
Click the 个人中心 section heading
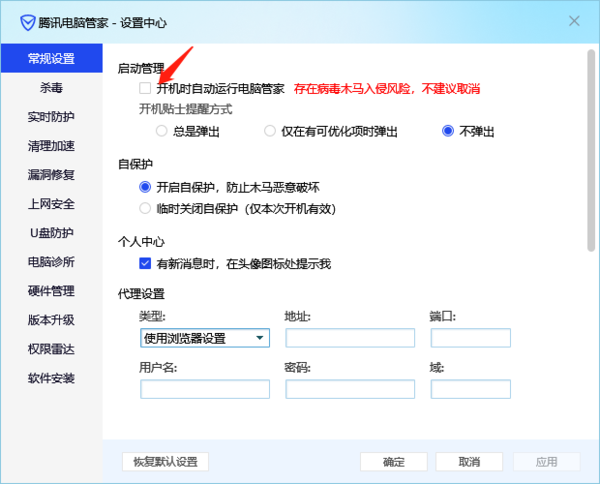tap(141, 241)
